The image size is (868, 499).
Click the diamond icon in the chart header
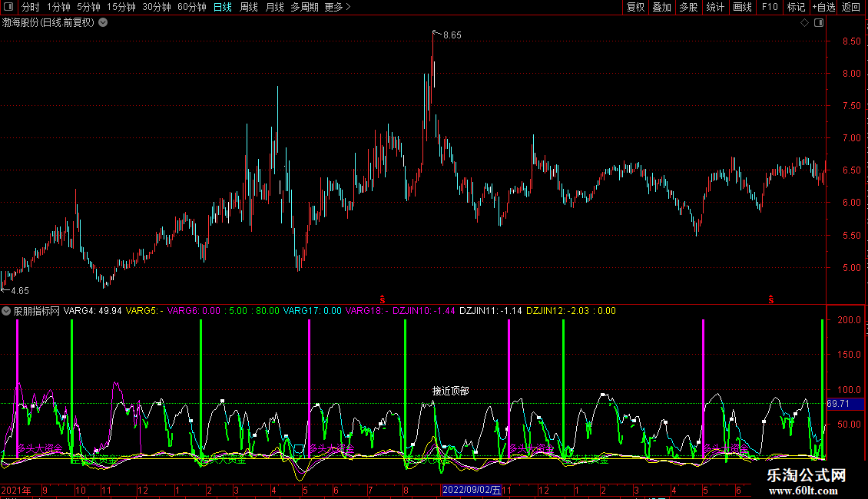click(x=804, y=23)
